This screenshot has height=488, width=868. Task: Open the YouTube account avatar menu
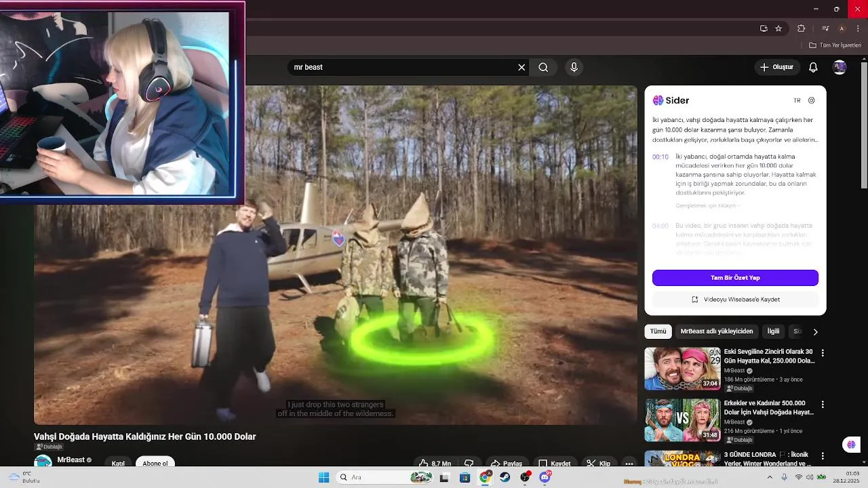840,67
